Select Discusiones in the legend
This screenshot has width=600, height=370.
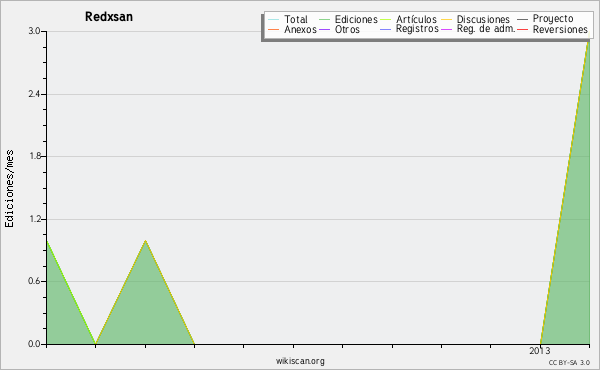[483, 19]
